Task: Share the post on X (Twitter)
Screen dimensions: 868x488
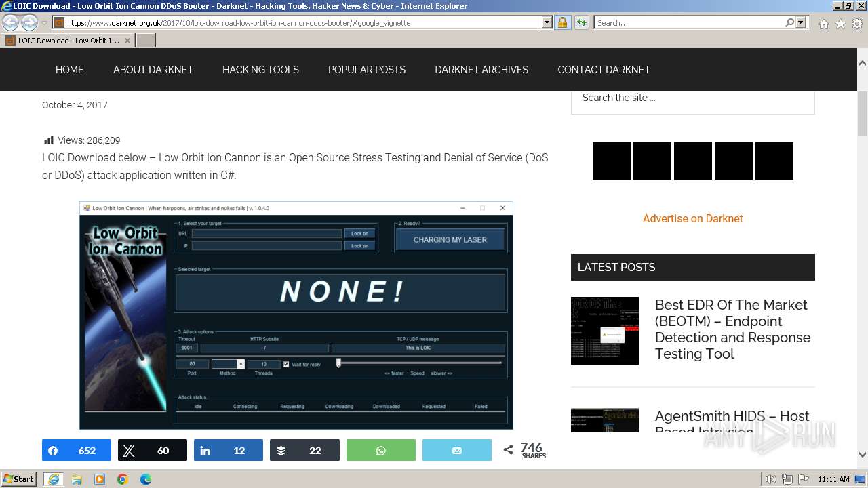Action: pos(153,450)
